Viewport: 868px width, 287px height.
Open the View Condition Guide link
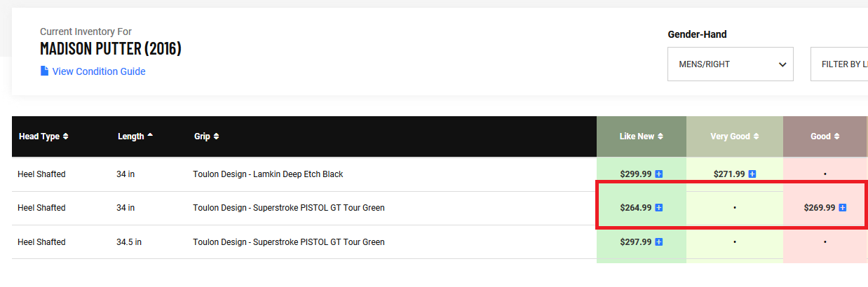[x=99, y=71]
